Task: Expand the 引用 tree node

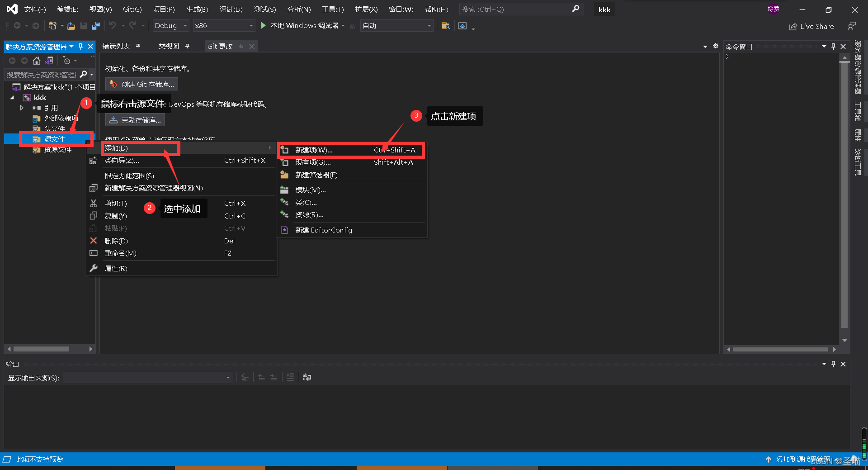Action: coord(21,108)
